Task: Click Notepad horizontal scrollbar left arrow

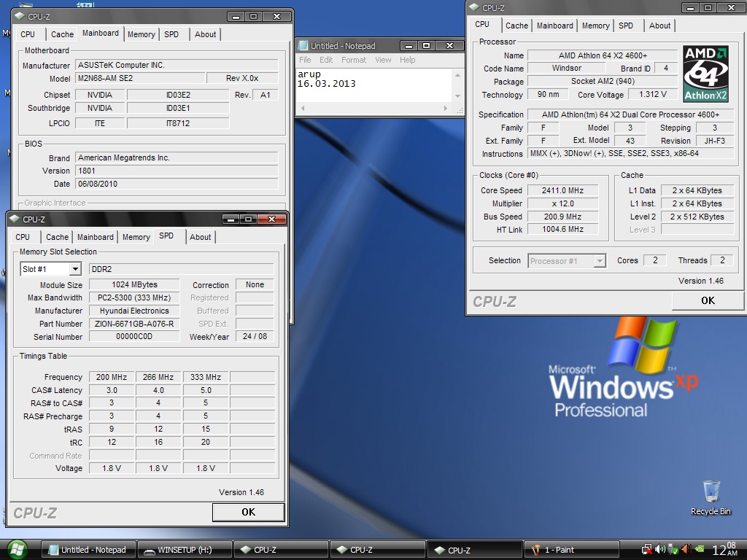Action: point(302,109)
